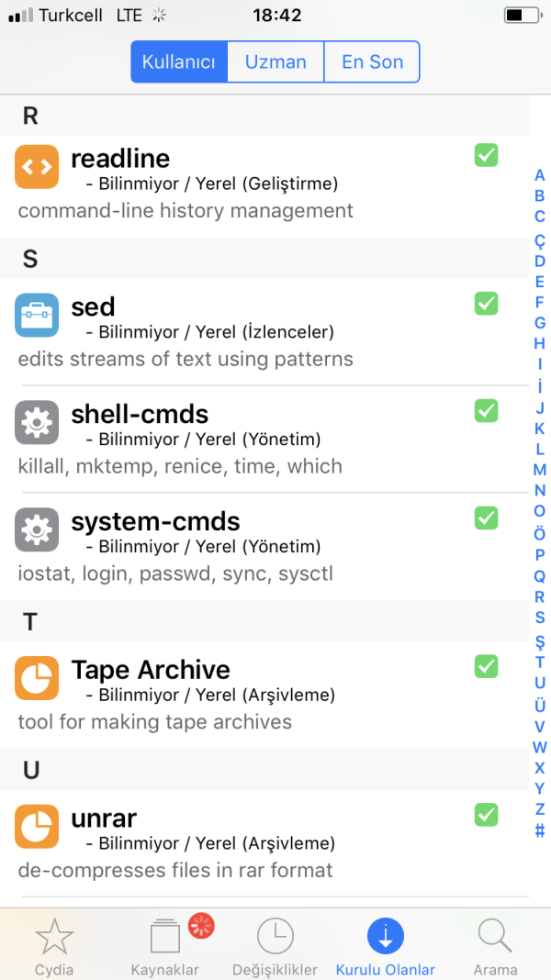The image size is (551, 980).
Task: Tap the readline package icon
Action: point(37,167)
